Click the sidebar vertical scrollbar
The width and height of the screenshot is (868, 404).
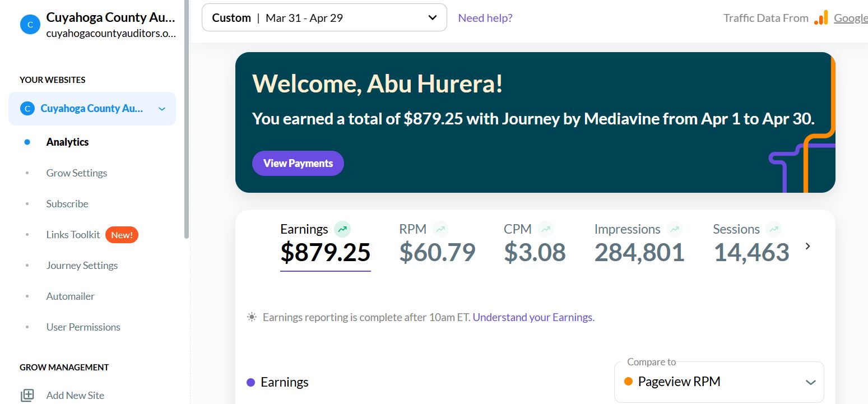click(187, 119)
